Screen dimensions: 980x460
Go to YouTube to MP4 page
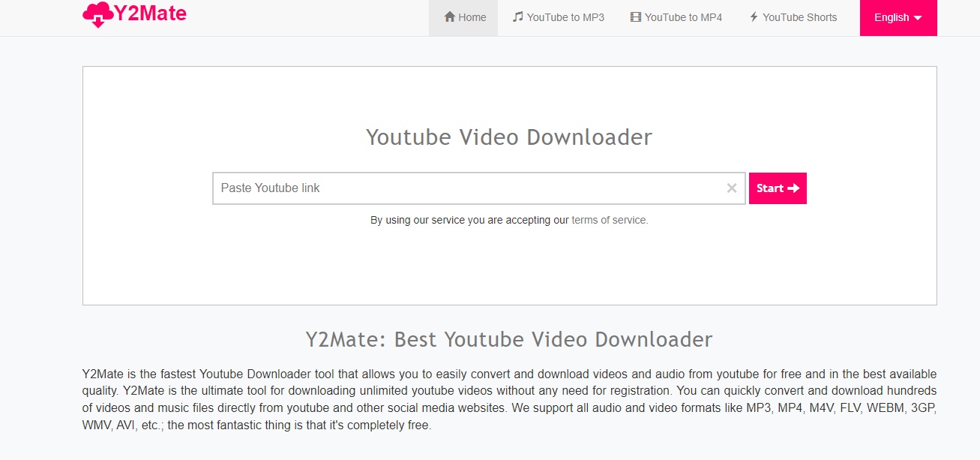pyautogui.click(x=676, y=17)
